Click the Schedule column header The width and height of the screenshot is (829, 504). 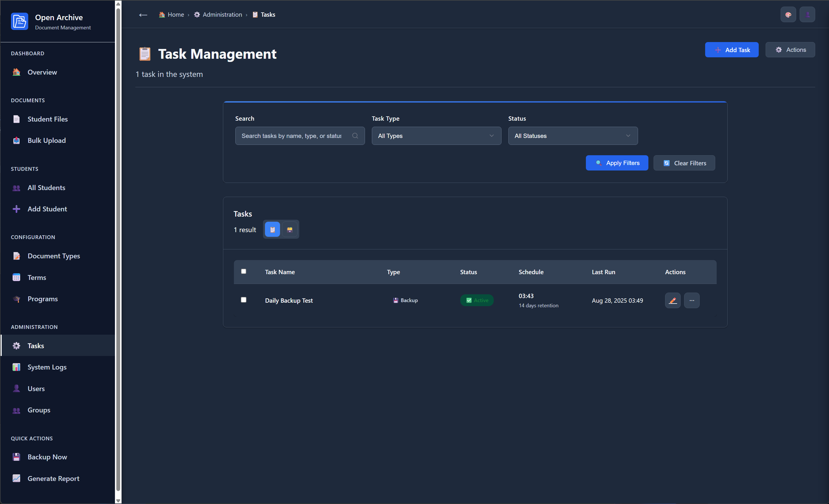coord(531,272)
